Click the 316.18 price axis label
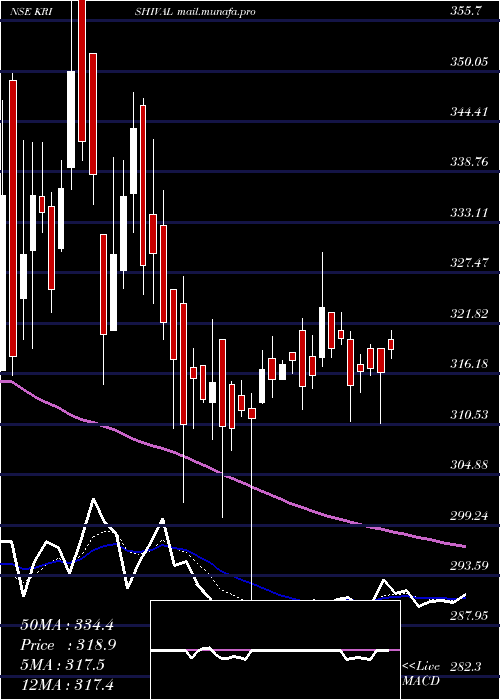The width and height of the screenshot is (500, 700). [469, 365]
